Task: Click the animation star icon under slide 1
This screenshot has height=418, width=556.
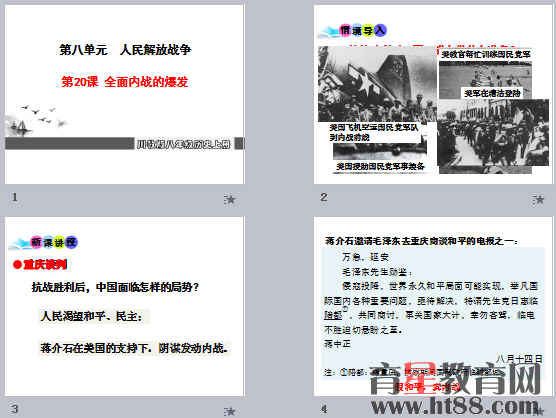Action: [230, 200]
